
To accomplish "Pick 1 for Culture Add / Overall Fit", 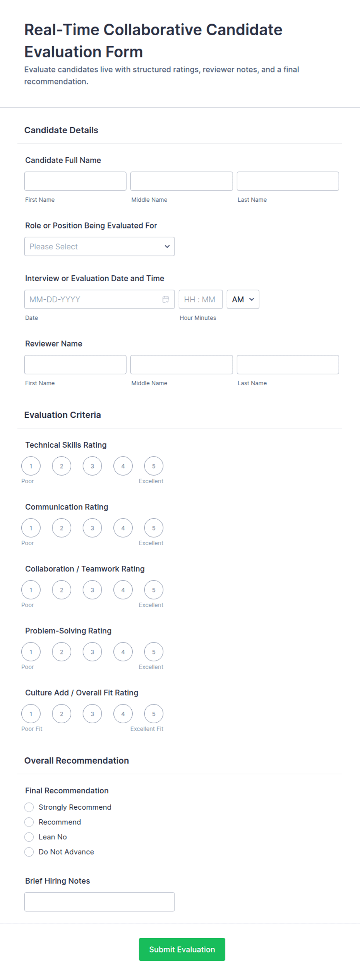I will coord(31,714).
